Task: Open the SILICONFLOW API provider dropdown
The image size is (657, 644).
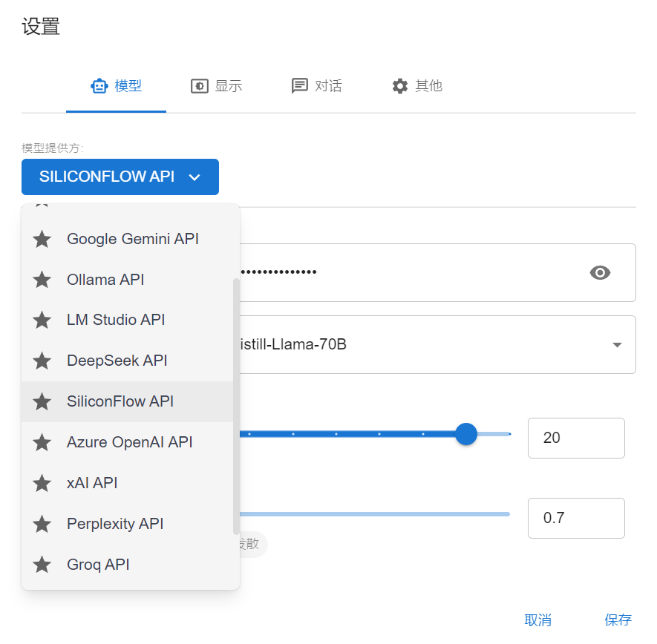Action: coord(120,177)
